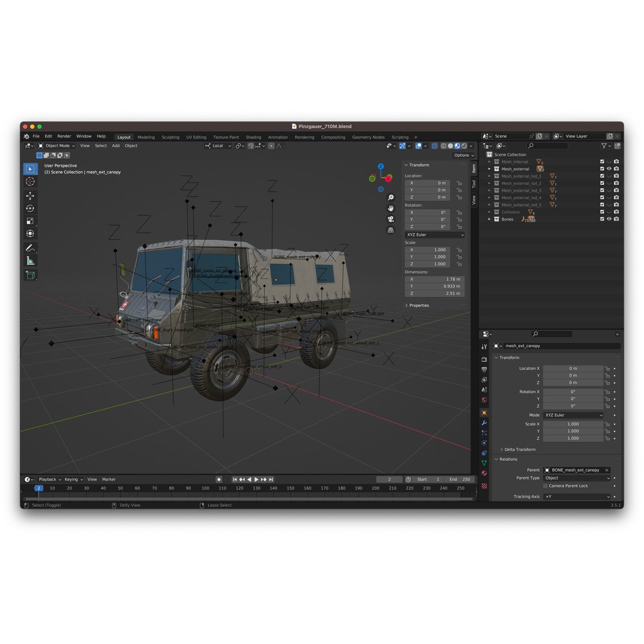Uncheck Mesh_internal collection exclude checkbox
Screen dimensions: 644x644
[x=602, y=162]
